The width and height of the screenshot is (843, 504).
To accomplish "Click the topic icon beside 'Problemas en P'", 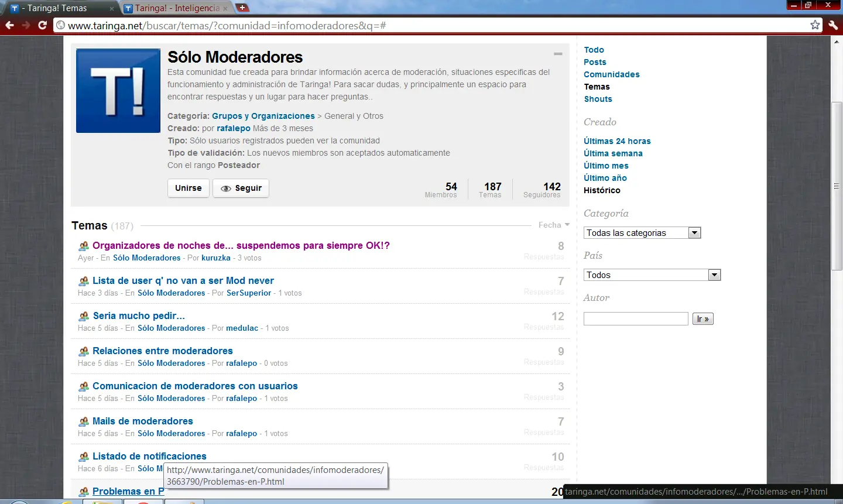I will coord(84,492).
